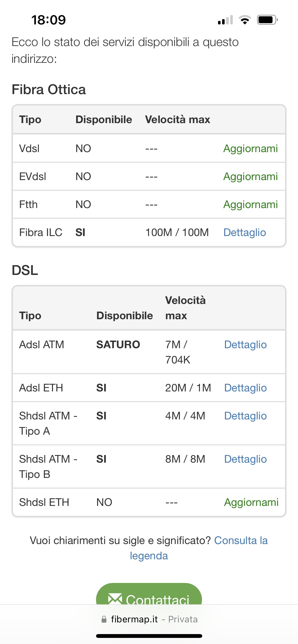This screenshot has width=298, height=644.
Task: Click Aggiornami link for Ftth row
Action: point(250,204)
